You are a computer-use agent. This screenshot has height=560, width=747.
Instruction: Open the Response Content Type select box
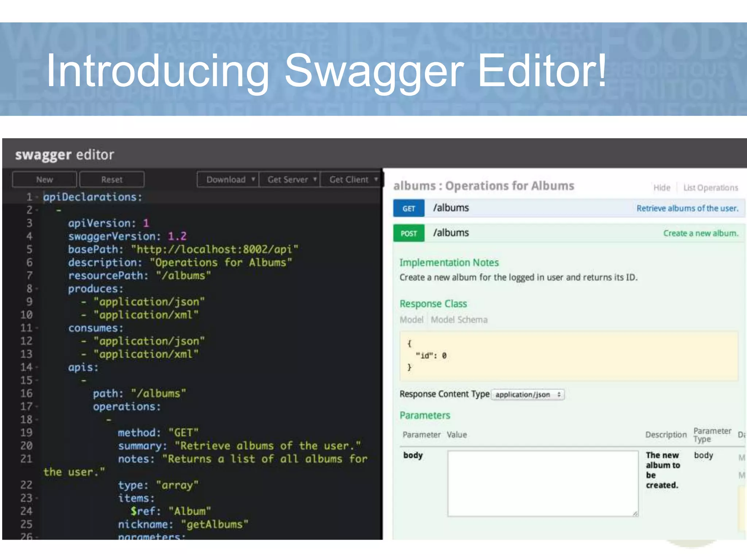click(528, 394)
